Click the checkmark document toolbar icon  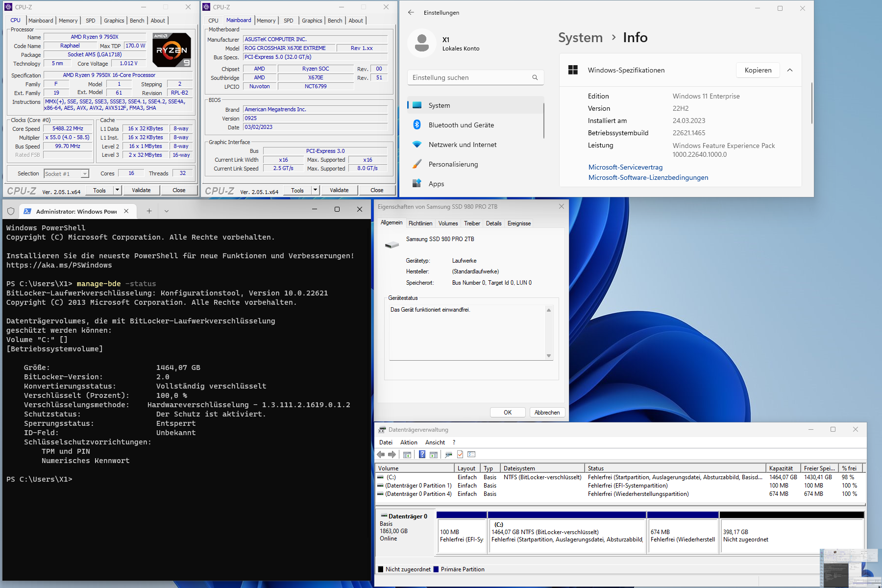(460, 455)
